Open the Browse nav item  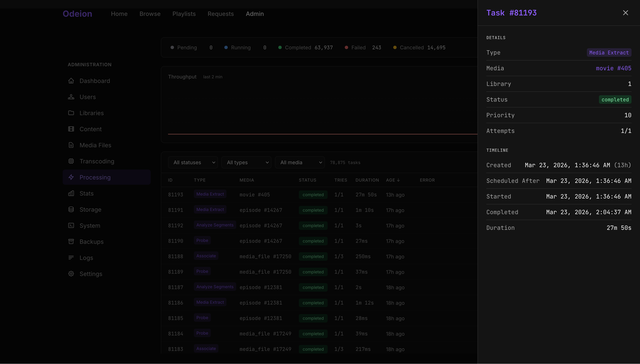150,14
